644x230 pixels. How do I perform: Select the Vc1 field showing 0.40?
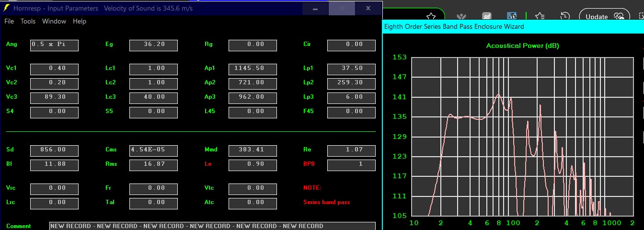click(x=54, y=69)
